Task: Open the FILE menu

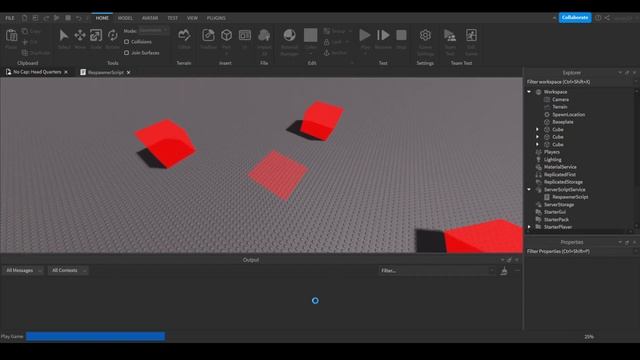Action: click(x=10, y=18)
